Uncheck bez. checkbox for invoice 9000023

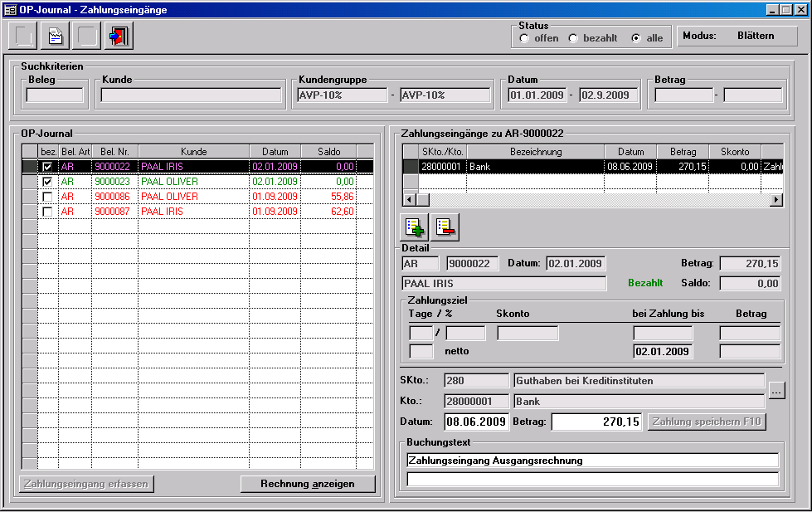point(48,182)
